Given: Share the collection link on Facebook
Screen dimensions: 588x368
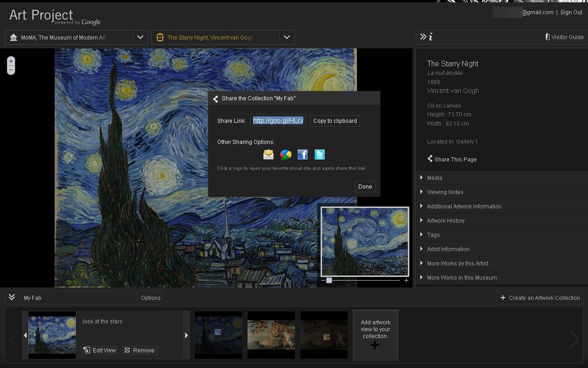Looking at the screenshot, I should click(x=303, y=155).
